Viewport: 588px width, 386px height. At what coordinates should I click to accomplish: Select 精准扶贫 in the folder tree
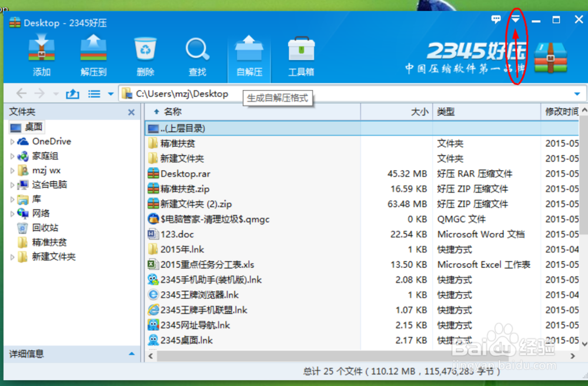42,242
